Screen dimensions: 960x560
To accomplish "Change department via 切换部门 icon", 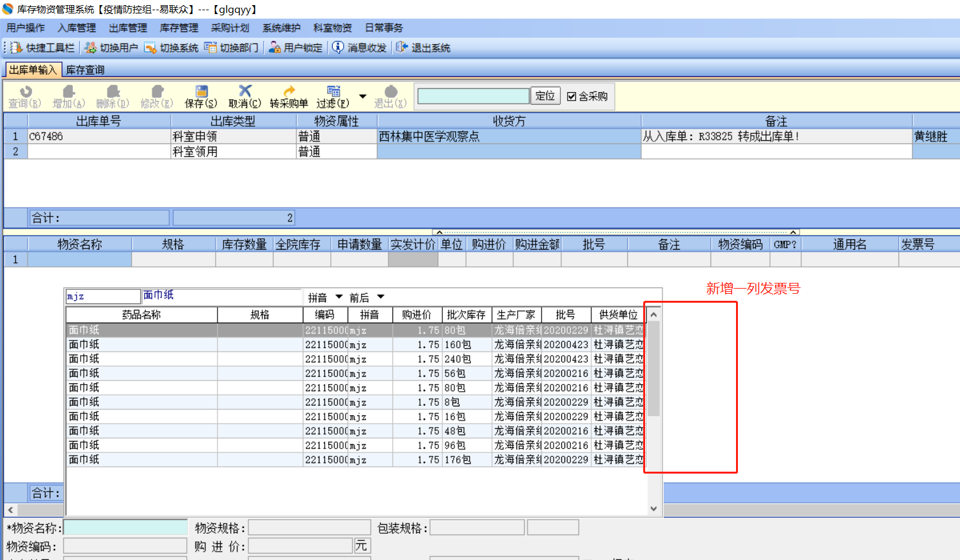I will pyautogui.click(x=211, y=47).
